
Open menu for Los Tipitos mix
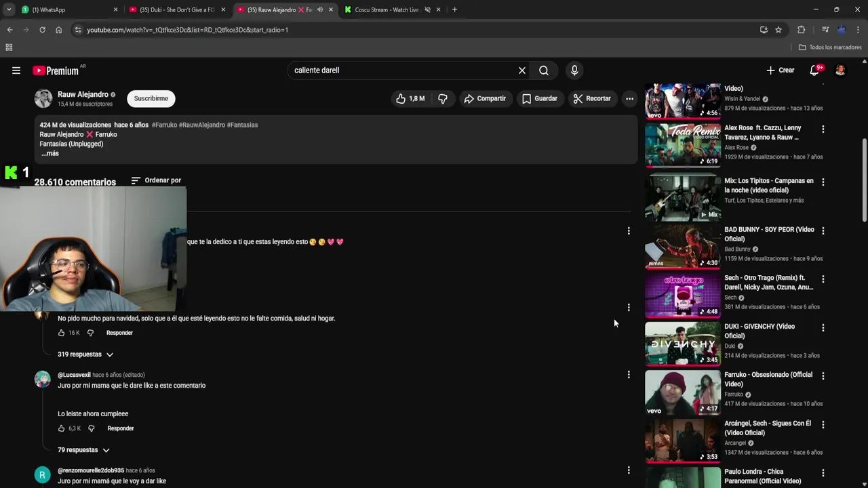pos(823,182)
